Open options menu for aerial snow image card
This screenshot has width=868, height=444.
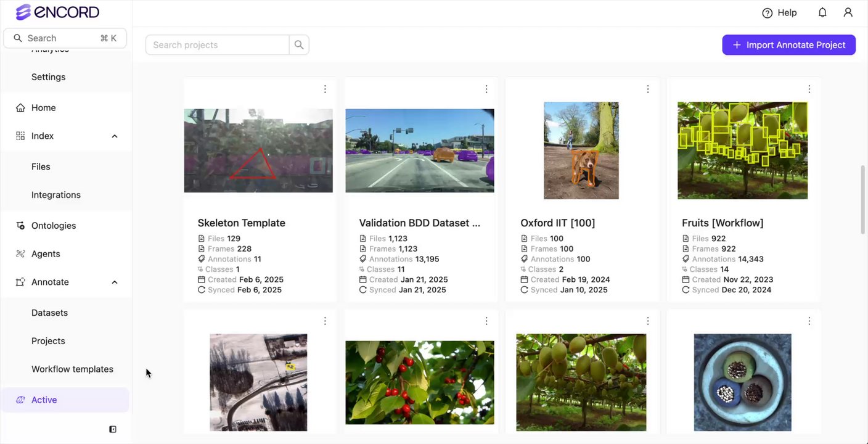325,321
